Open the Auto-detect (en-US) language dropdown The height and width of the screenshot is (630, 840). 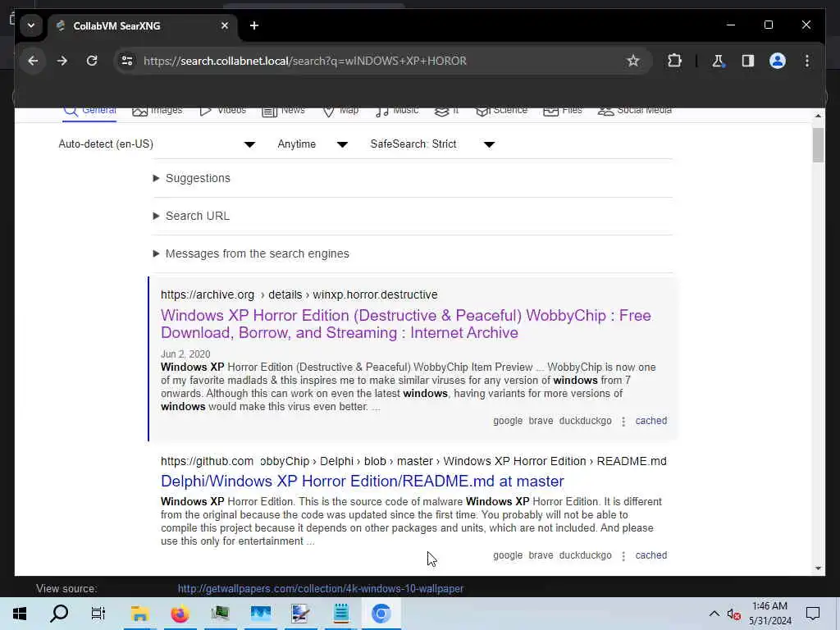157,144
